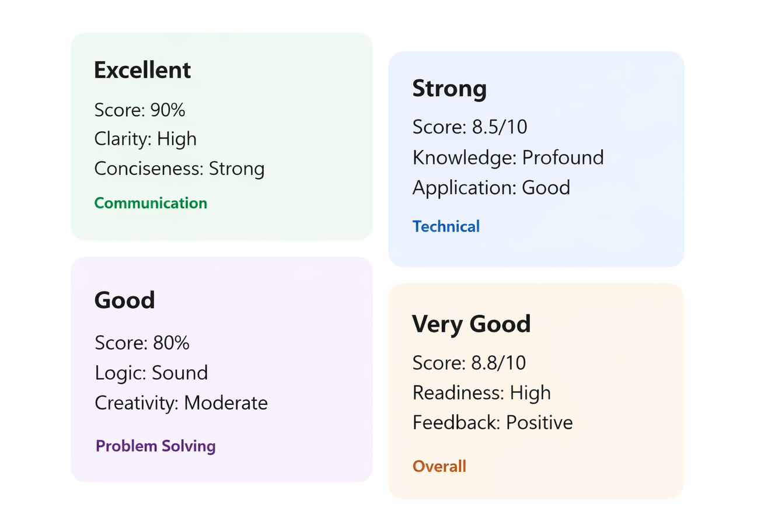Screen dimensions: 761x532
Task: Click the Feedback: Positive text
Action: (493, 422)
